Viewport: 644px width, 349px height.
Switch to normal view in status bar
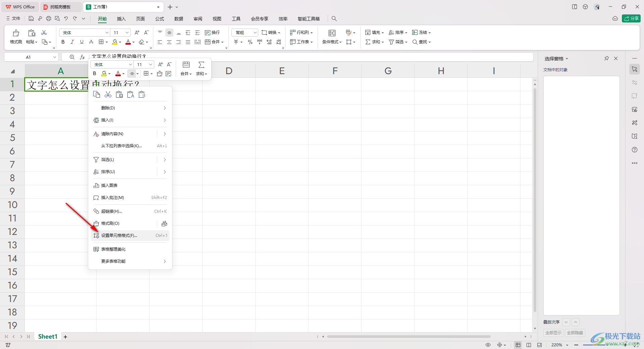[x=518, y=345]
